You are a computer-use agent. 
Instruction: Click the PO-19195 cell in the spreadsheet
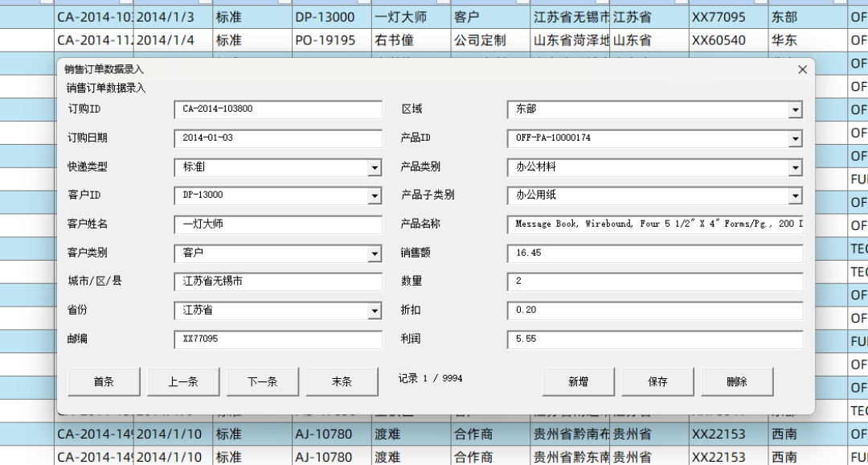pos(332,40)
